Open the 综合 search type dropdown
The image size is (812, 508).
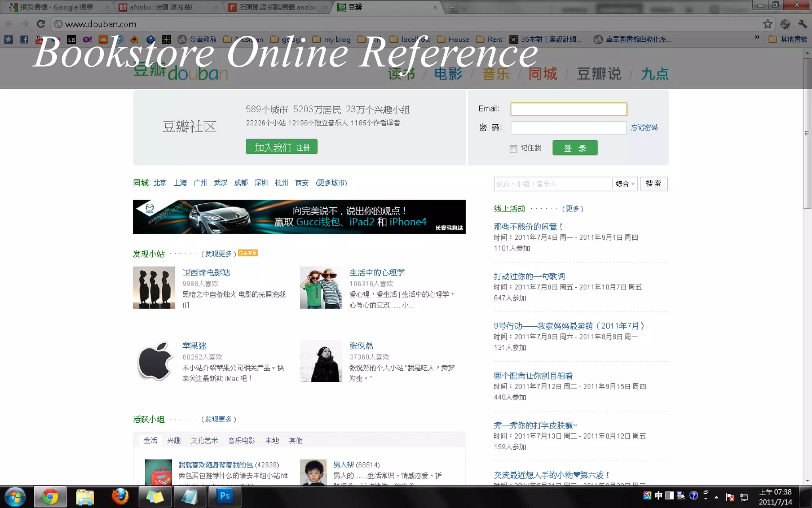[x=625, y=184]
